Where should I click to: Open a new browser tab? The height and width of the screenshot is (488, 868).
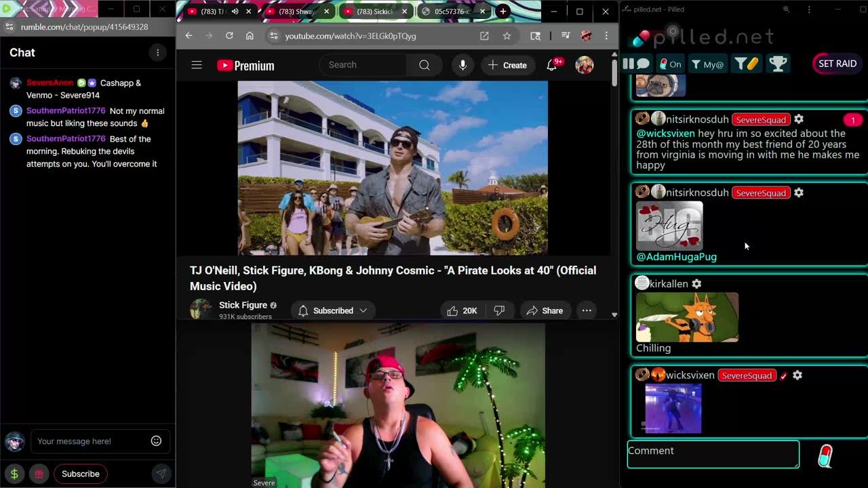(x=503, y=12)
